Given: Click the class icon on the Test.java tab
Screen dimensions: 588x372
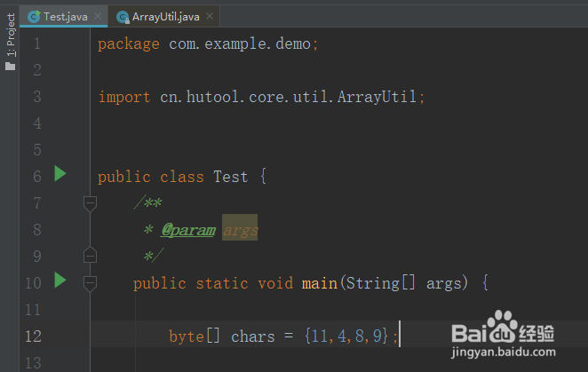Looking at the screenshot, I should pos(34,17).
